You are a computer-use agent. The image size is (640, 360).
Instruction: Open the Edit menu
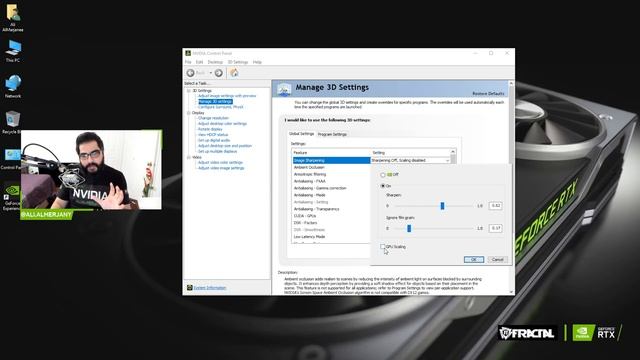pos(199,62)
